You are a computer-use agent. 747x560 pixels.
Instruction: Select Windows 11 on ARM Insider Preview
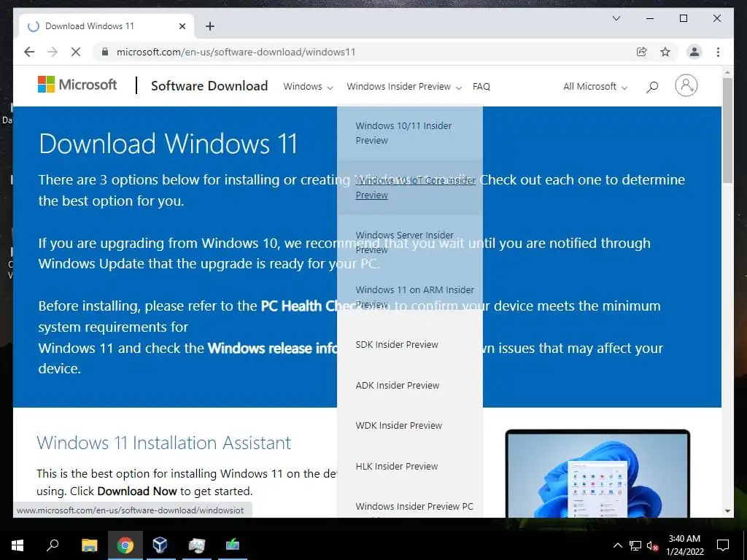point(410,297)
